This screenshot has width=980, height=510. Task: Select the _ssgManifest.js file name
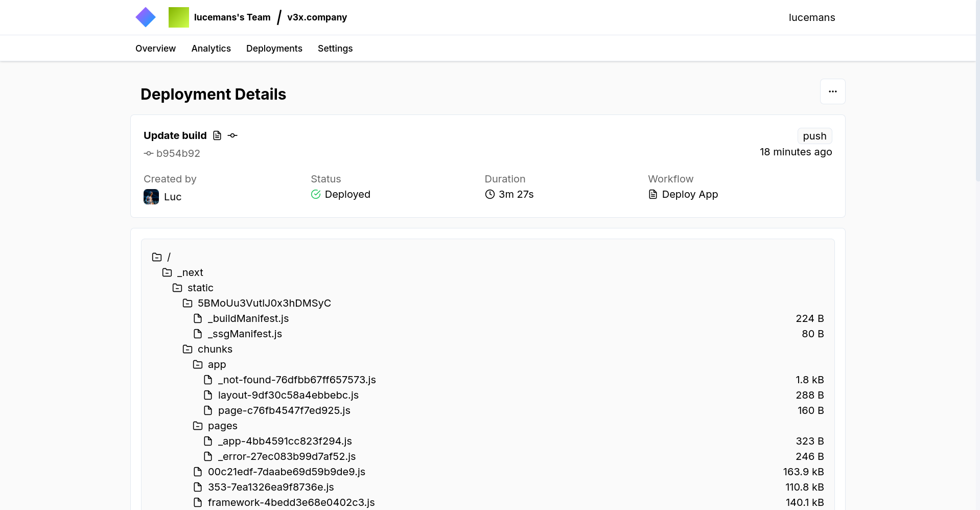click(245, 334)
